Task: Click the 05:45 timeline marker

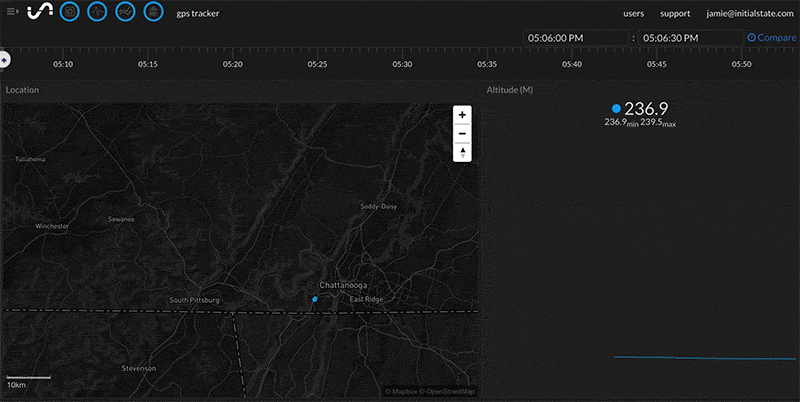Action: [x=657, y=64]
